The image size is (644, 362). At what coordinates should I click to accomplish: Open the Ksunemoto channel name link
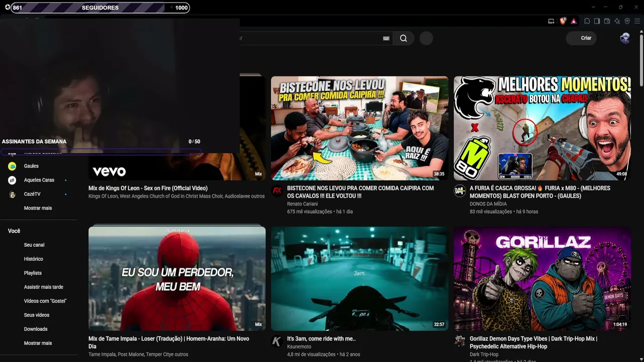click(x=299, y=347)
